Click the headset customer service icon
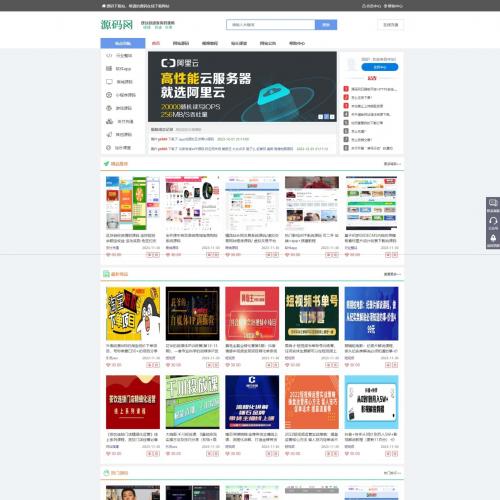The height and width of the screenshot is (500, 500). [x=493, y=220]
